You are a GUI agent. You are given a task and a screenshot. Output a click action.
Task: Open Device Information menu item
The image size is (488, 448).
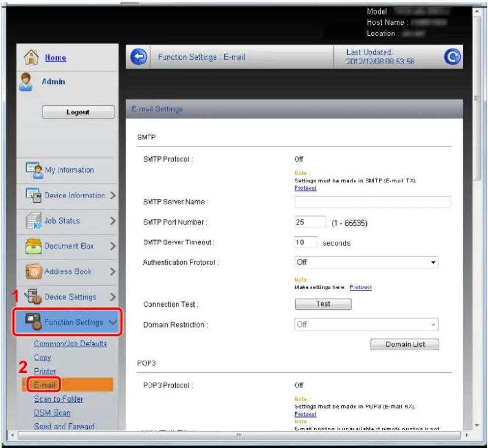click(75, 195)
